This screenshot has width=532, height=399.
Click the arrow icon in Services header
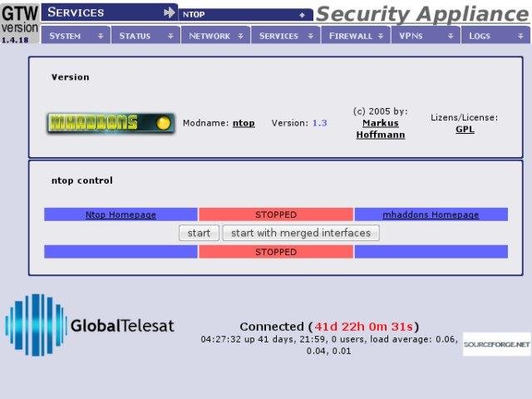pos(169,13)
